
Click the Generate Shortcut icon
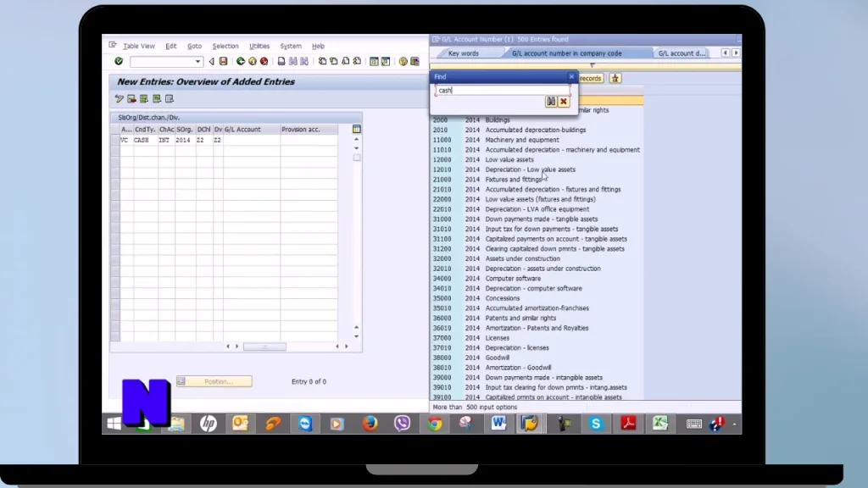pos(386,61)
